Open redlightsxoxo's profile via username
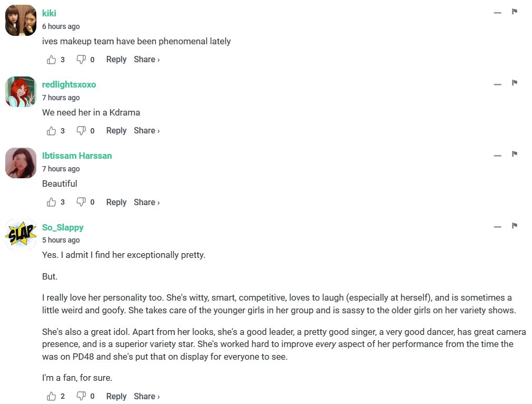 tap(69, 84)
